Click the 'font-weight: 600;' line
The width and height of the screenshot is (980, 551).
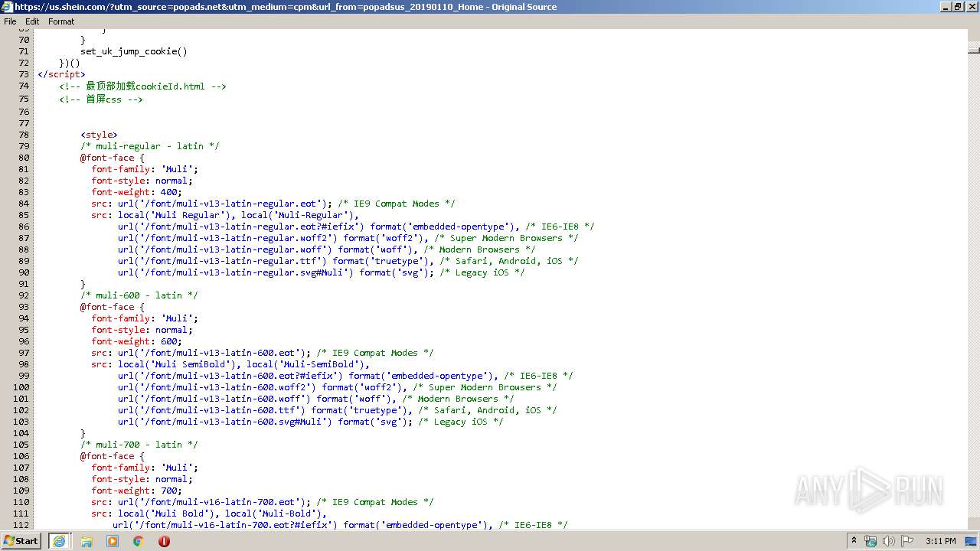(136, 341)
